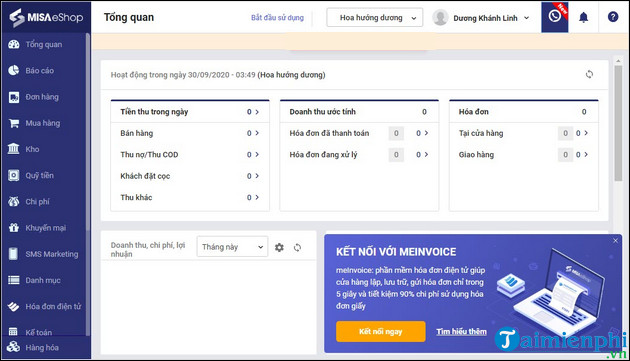
Task: Open the Mua hàng cart icon
Action: (x=14, y=123)
